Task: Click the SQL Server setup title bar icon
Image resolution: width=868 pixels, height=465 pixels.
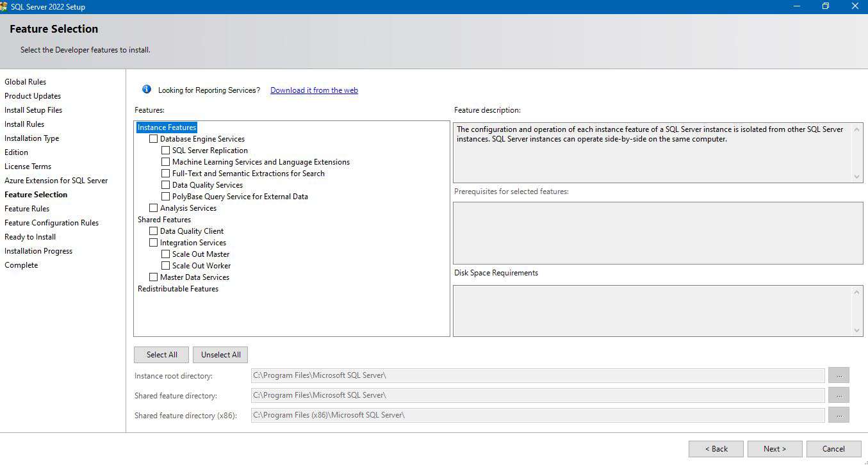Action: point(4,6)
